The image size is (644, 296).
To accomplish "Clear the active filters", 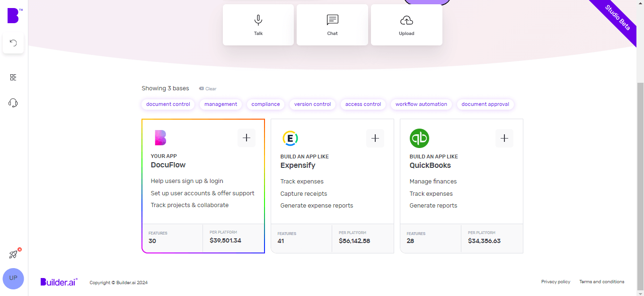I will coord(207,88).
